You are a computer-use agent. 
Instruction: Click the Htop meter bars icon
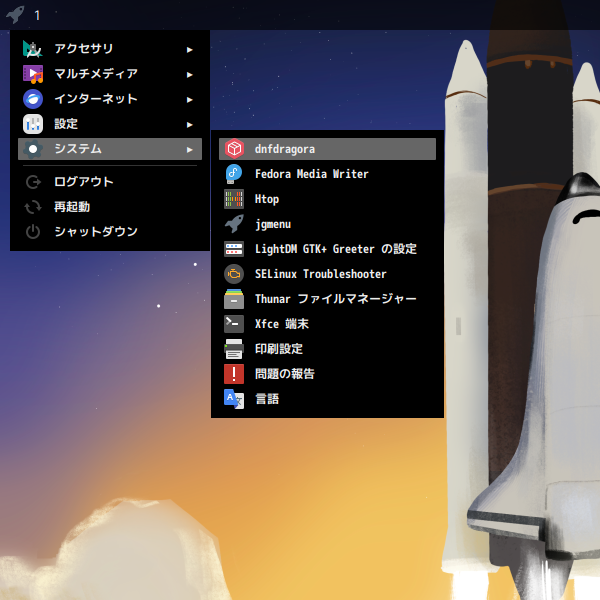click(x=234, y=199)
